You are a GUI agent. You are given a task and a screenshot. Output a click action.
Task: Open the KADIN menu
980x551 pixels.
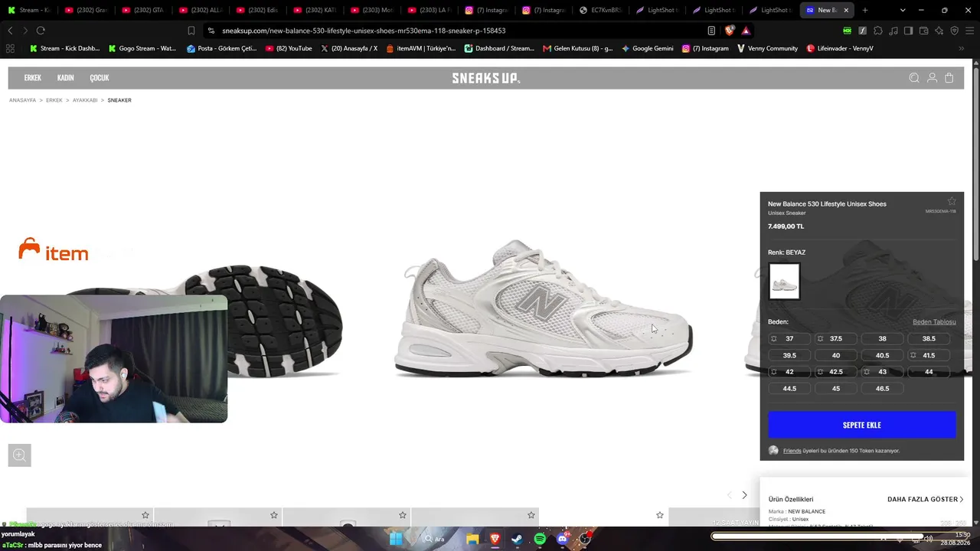click(x=65, y=78)
